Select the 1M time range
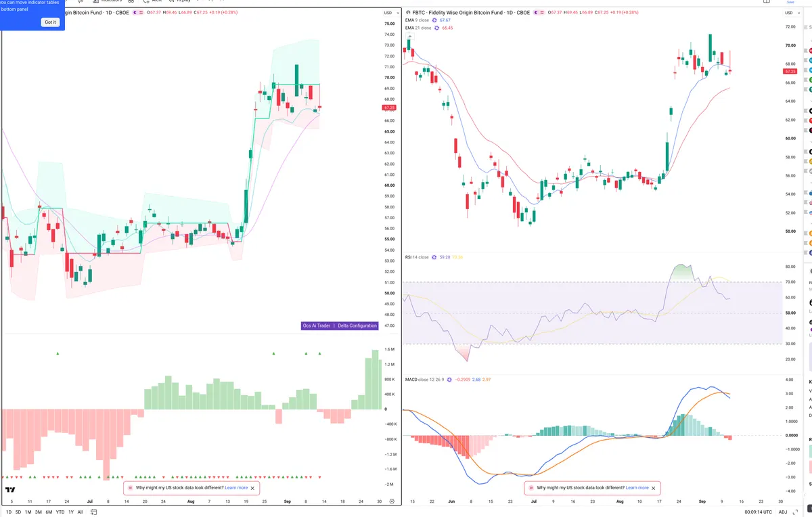 [28, 512]
